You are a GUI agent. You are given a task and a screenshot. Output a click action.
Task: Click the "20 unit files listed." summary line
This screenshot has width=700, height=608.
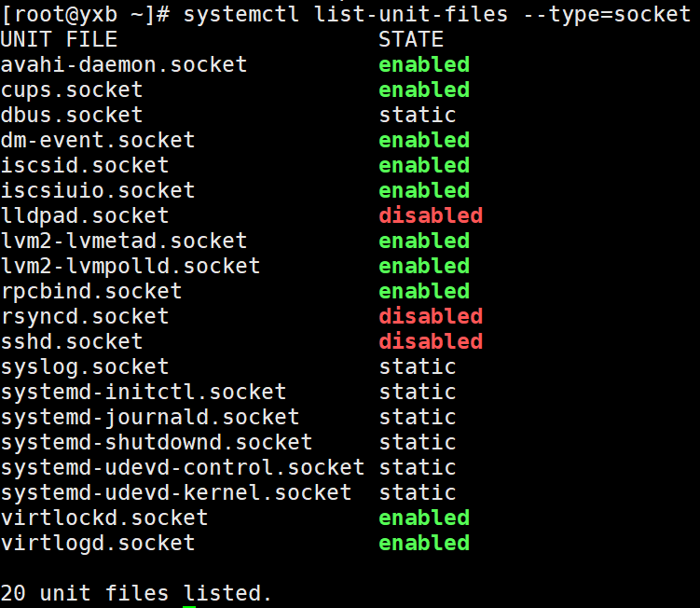(x=136, y=593)
